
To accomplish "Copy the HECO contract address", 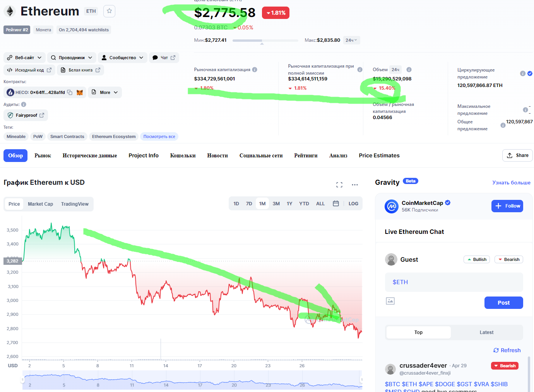I will coord(70,92).
